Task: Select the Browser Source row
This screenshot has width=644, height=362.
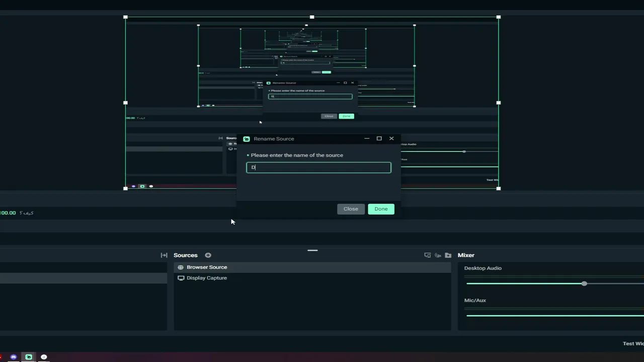Action: coord(312,267)
